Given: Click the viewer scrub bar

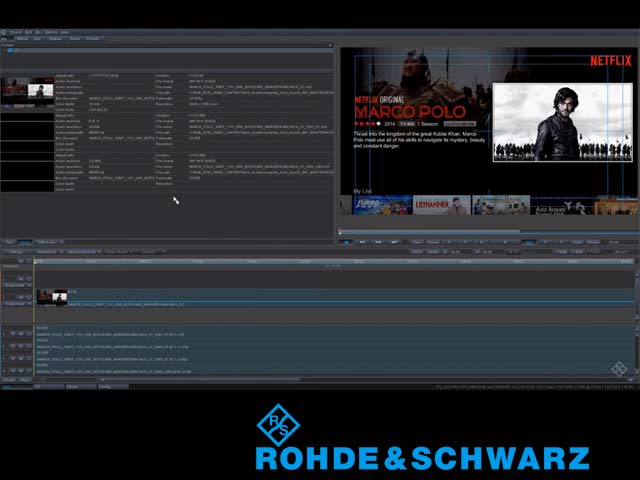Looking at the screenshot, I should [x=489, y=232].
